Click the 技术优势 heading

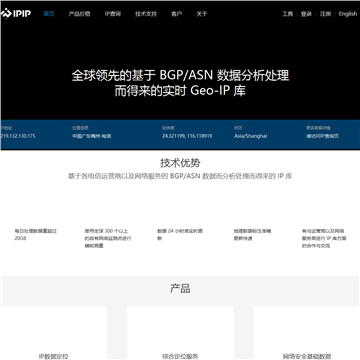click(180, 163)
